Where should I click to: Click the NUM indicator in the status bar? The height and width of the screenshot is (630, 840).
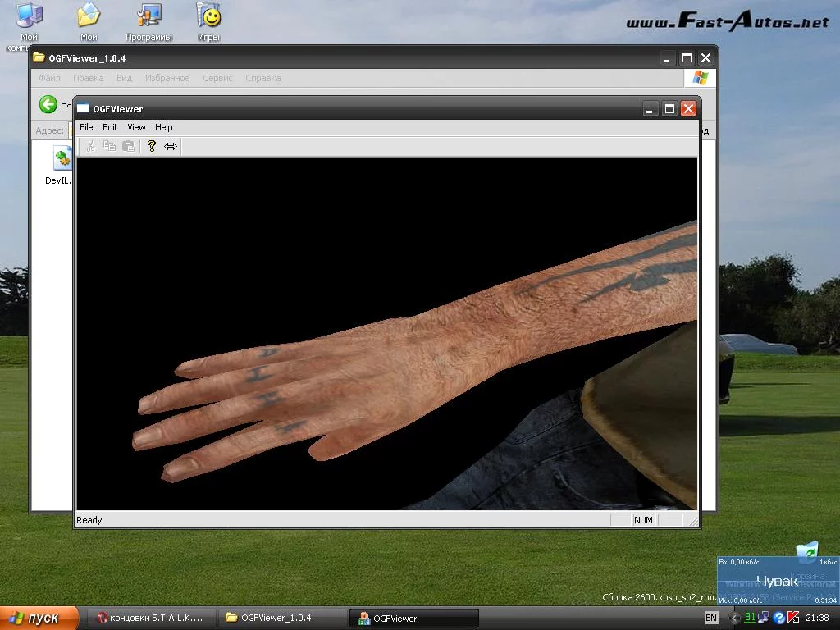643,520
